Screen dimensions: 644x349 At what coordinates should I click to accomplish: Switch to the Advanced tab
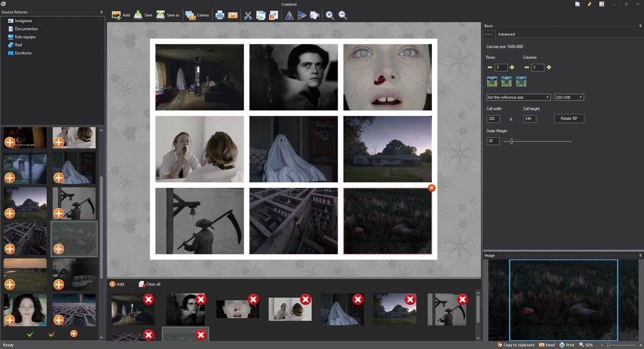(x=506, y=34)
